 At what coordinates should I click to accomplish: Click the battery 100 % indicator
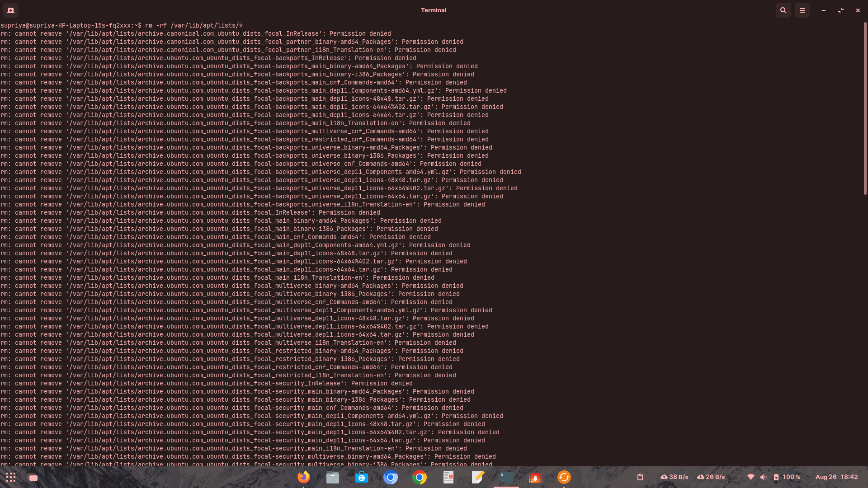click(x=787, y=477)
